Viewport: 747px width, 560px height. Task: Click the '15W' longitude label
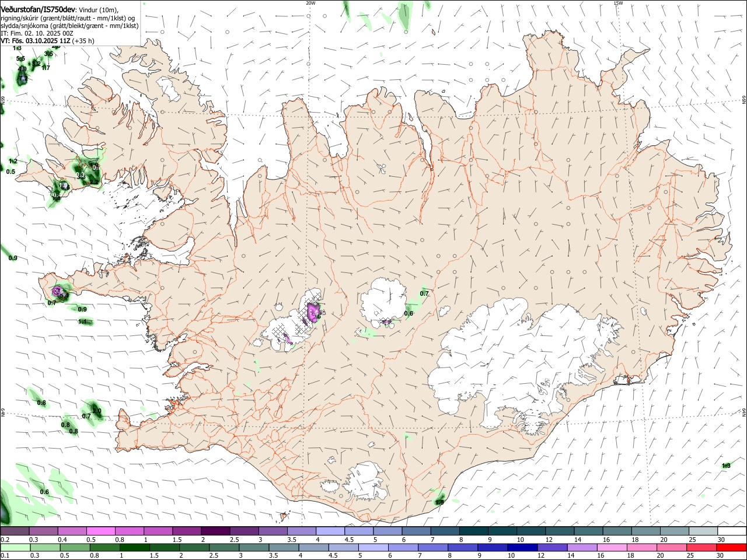(618, 3)
